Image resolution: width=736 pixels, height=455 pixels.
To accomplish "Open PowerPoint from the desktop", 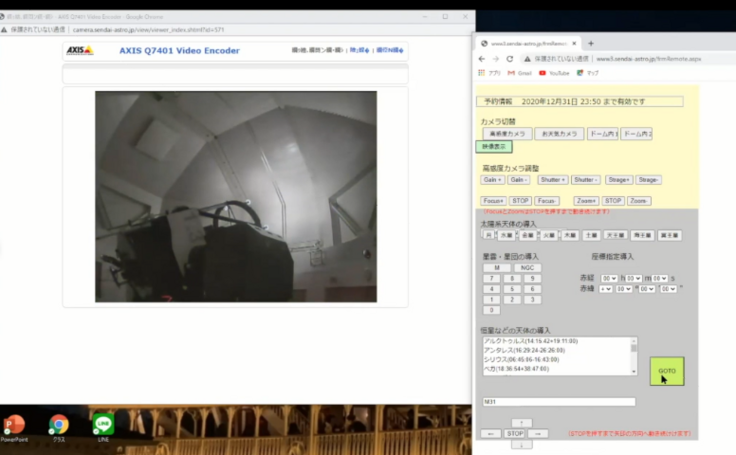I will tap(15, 425).
